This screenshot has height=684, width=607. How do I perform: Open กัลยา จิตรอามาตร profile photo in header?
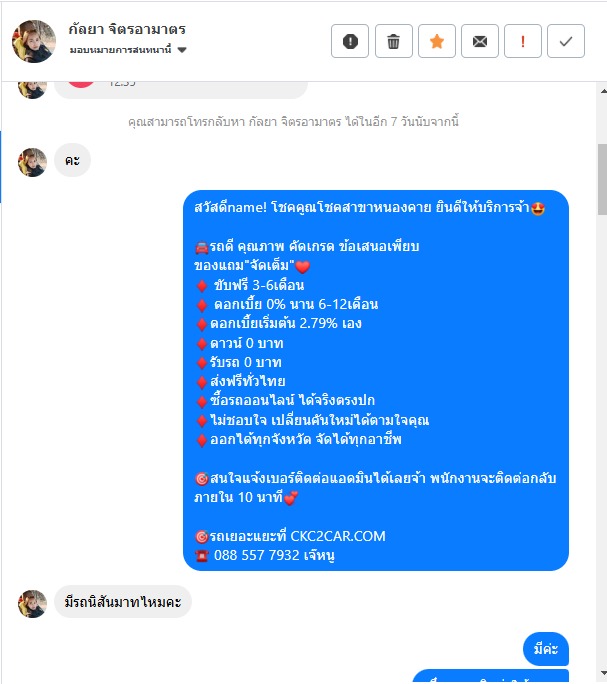click(x=34, y=41)
